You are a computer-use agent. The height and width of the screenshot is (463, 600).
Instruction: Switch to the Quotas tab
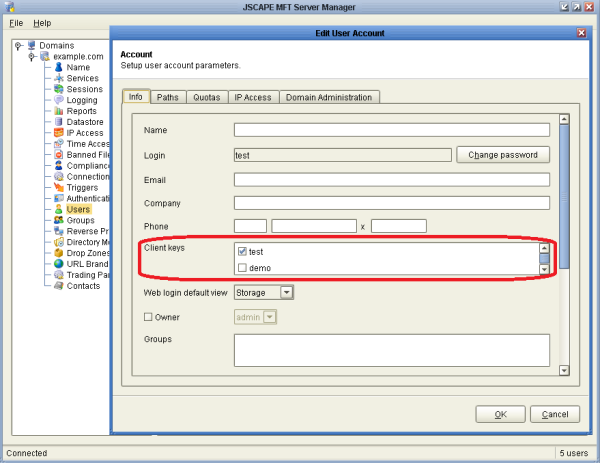[x=206, y=97]
